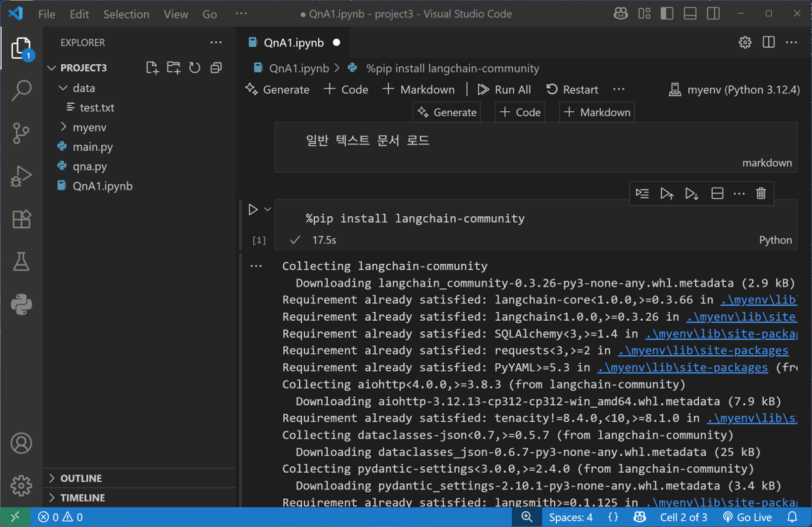Start Go Live server

click(x=746, y=517)
